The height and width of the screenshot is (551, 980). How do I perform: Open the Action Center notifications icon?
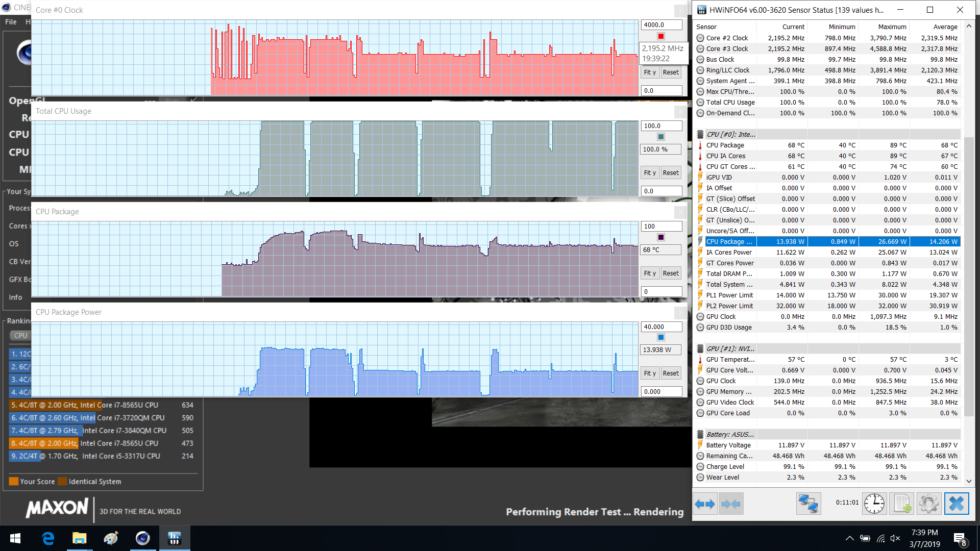[960, 539]
